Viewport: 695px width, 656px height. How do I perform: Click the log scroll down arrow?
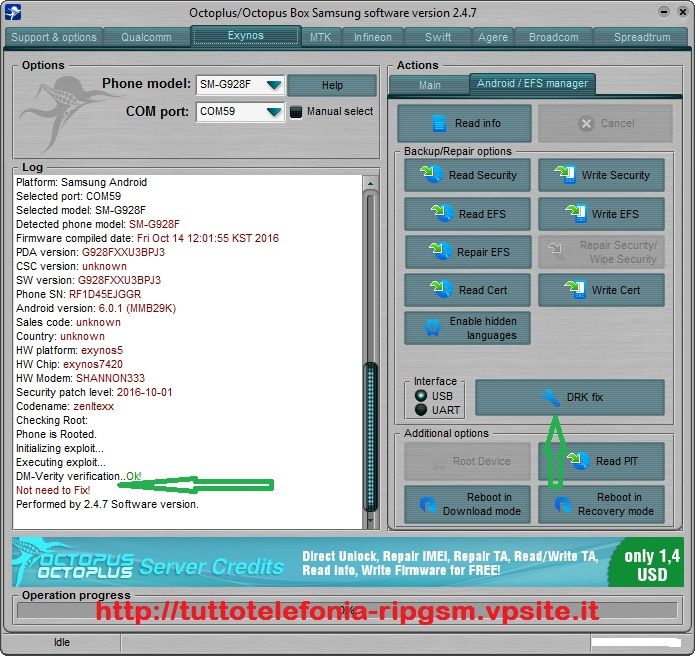click(x=371, y=520)
